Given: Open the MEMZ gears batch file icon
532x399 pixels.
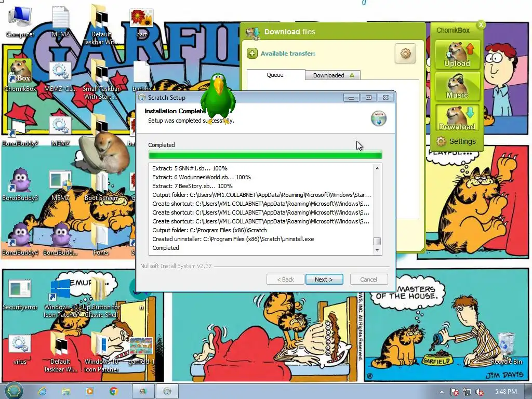Looking at the screenshot, I should [60, 130].
